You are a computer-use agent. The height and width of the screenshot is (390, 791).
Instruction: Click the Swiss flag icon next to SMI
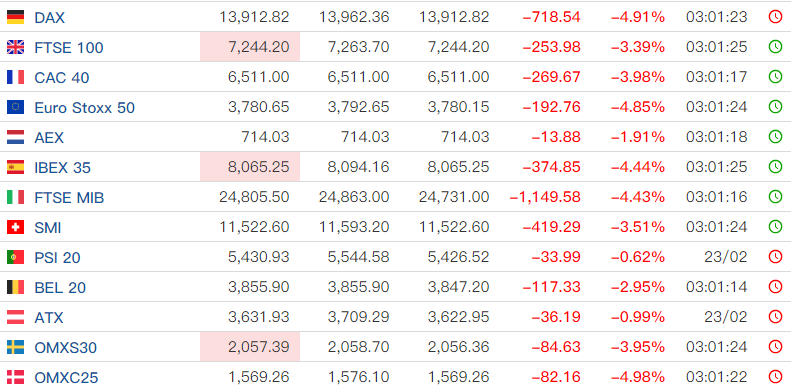click(x=15, y=227)
